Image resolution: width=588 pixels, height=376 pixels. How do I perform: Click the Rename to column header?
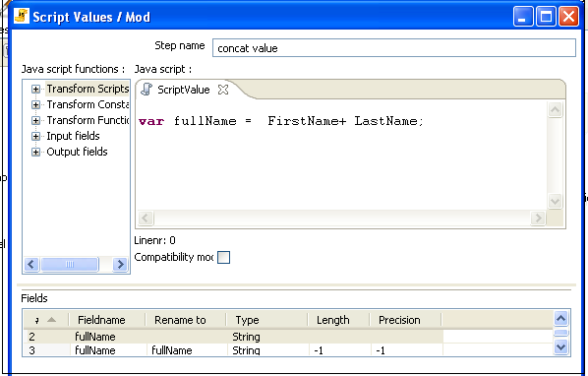[186, 320]
